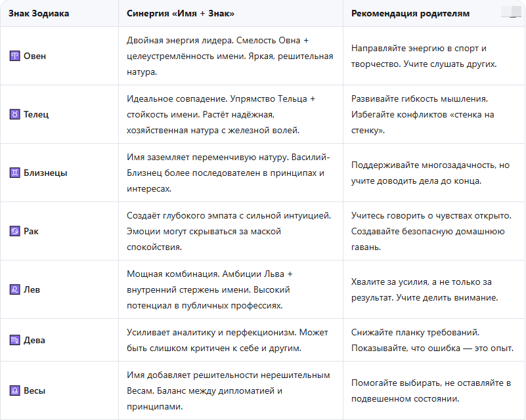This screenshot has height=420, width=526.
Task: Click the parent recommendation for Лев
Action: (x=424, y=289)
